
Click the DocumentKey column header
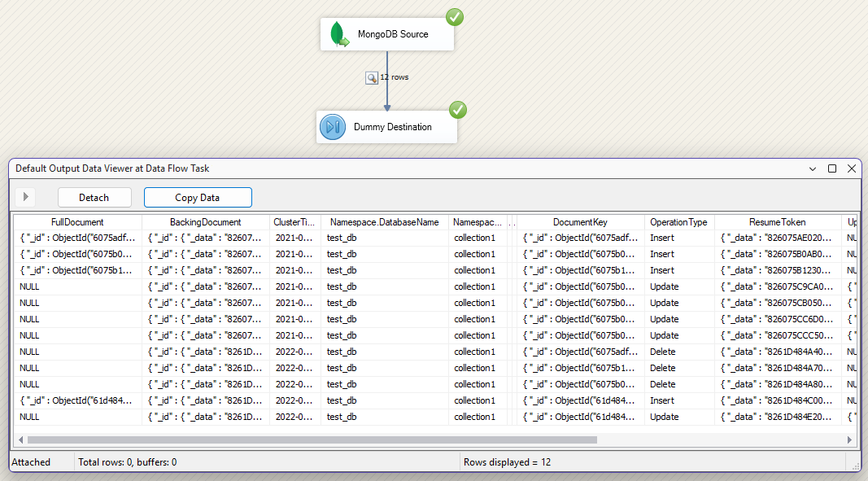click(x=580, y=222)
